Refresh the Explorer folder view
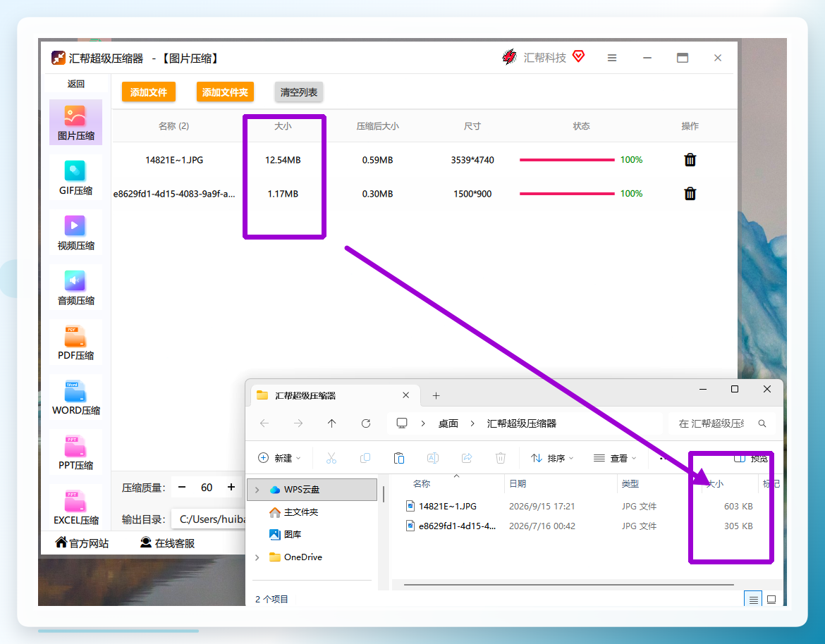Image resolution: width=825 pixels, height=644 pixels. [366, 423]
